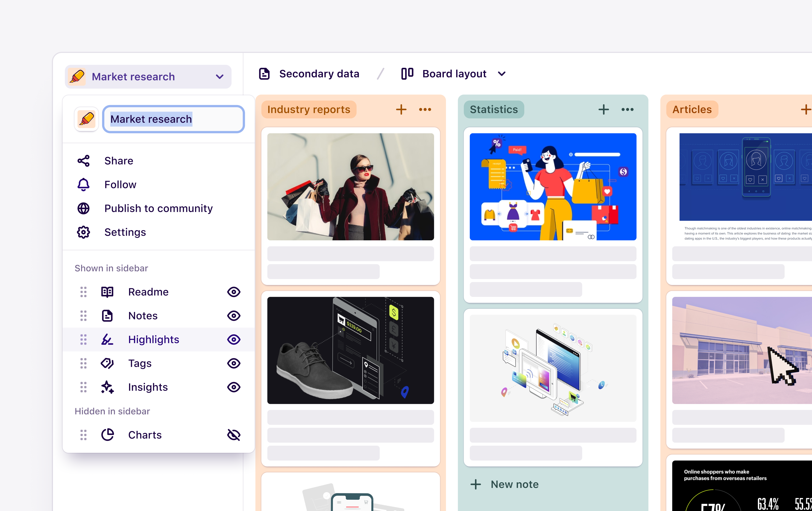Choose Publish to community menu item
This screenshot has width=812, height=511.
point(159,208)
